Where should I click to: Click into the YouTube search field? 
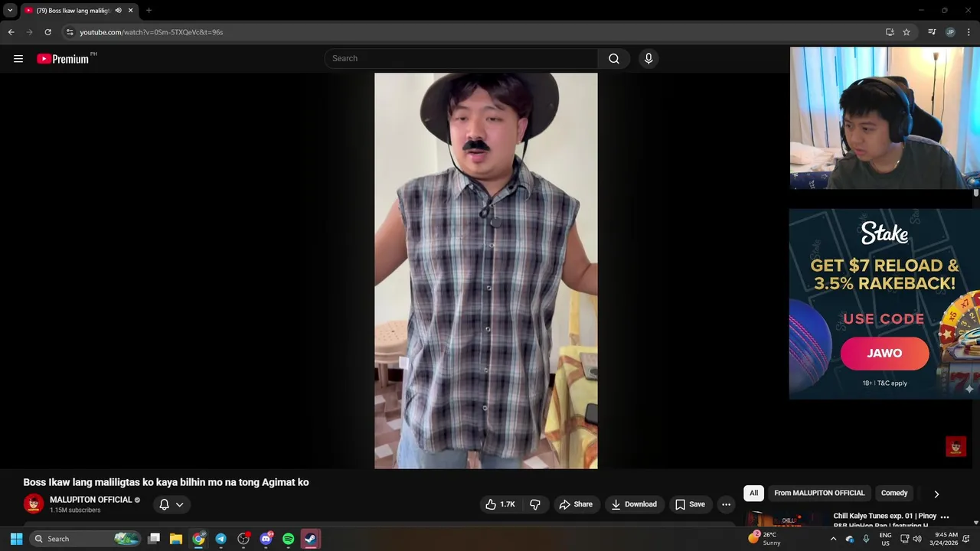[x=462, y=59]
